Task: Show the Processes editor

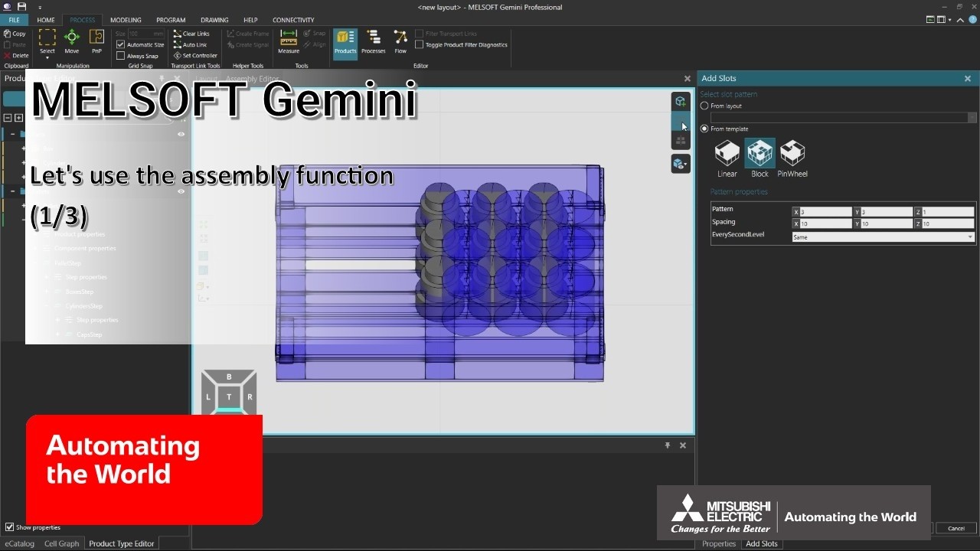Action: [x=373, y=41]
